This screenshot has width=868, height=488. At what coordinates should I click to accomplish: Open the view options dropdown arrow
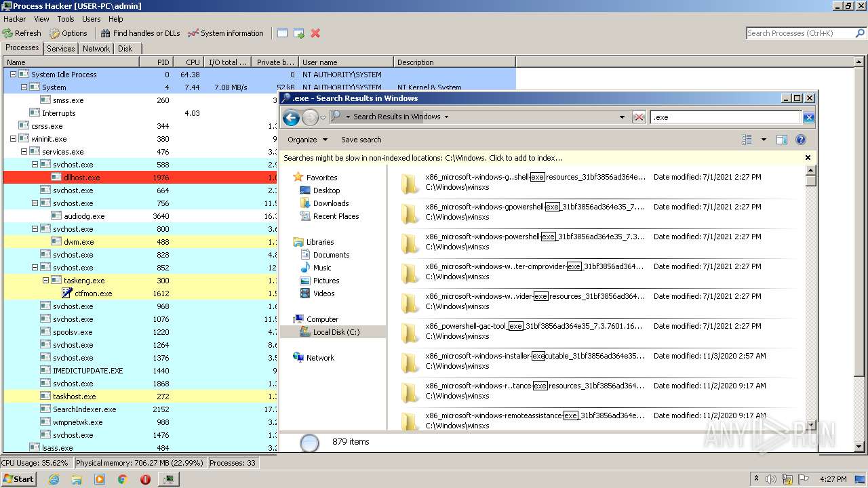(x=764, y=140)
